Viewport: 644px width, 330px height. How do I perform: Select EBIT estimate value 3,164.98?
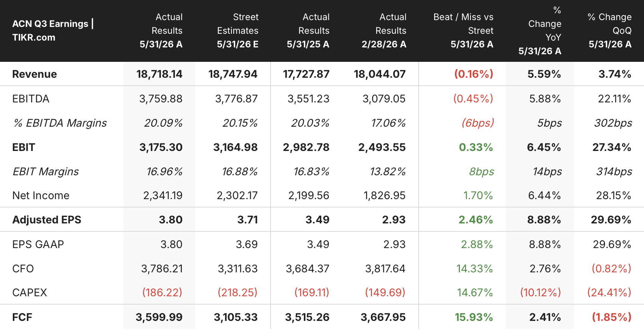tap(235, 147)
